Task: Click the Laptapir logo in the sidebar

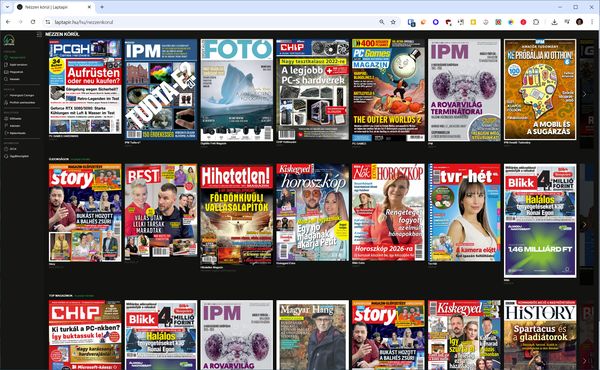Action: pos(8,40)
